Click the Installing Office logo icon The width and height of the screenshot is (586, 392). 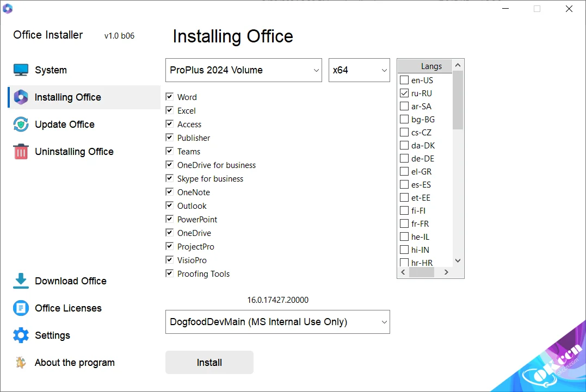(x=21, y=97)
